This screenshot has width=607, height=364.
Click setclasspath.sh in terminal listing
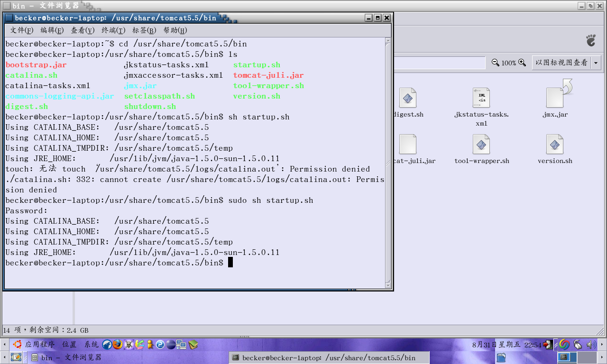(159, 96)
